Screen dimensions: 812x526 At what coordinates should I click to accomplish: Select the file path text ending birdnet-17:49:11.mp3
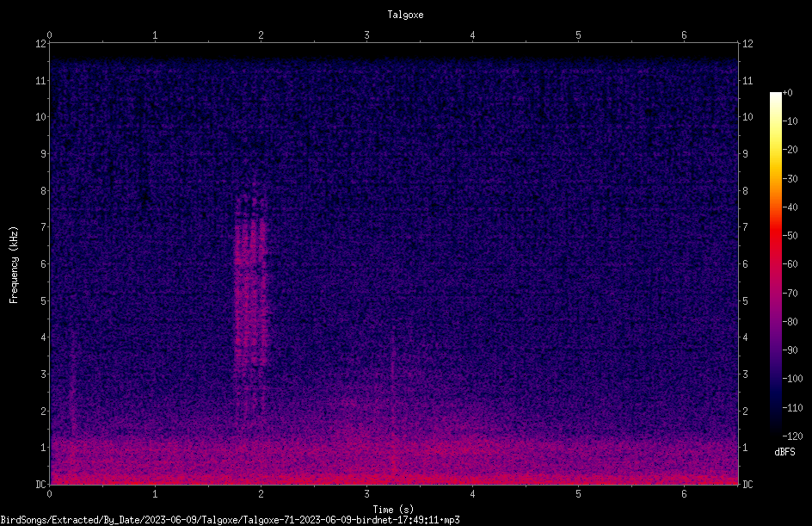coord(230,520)
